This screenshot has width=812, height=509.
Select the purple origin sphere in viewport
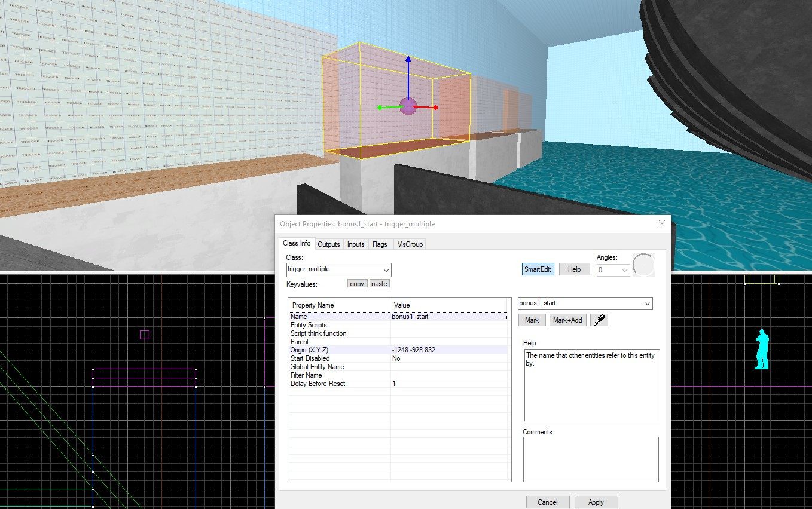(408, 106)
